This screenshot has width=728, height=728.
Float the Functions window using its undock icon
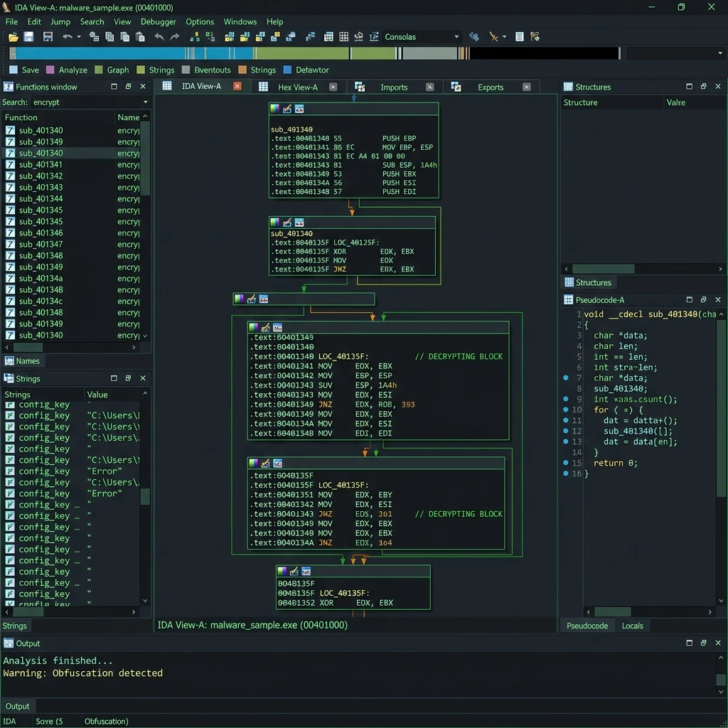128,86
